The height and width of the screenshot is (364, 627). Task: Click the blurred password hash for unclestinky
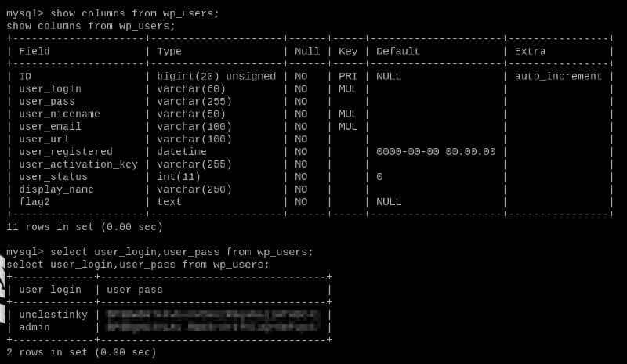213,315
